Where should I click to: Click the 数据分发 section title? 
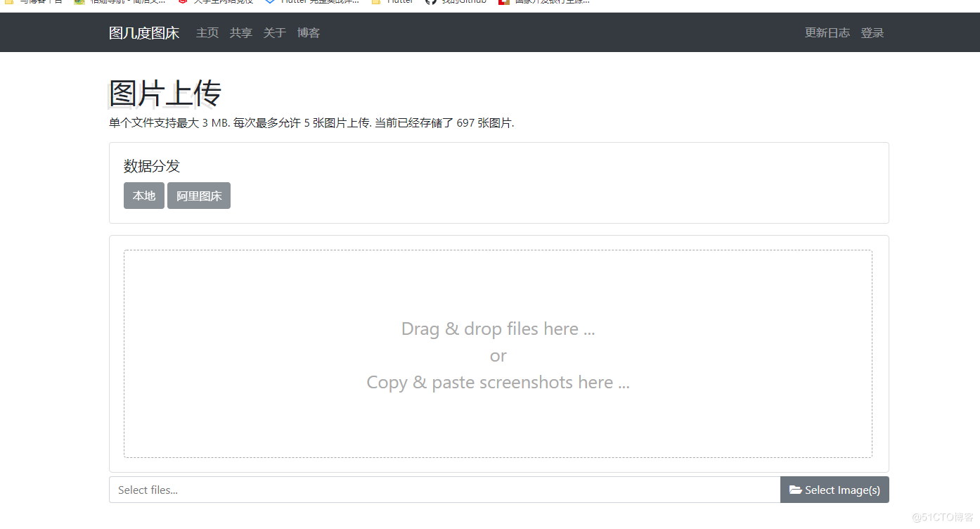152,166
